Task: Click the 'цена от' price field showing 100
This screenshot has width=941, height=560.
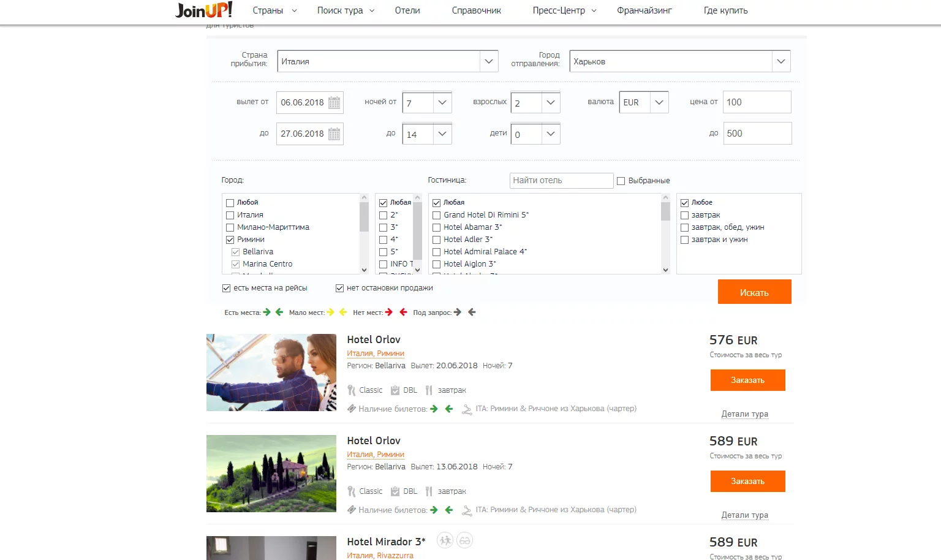Action: coord(757,102)
